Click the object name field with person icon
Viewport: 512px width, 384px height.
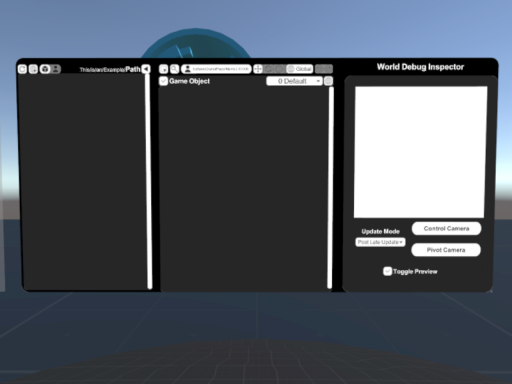(216, 69)
